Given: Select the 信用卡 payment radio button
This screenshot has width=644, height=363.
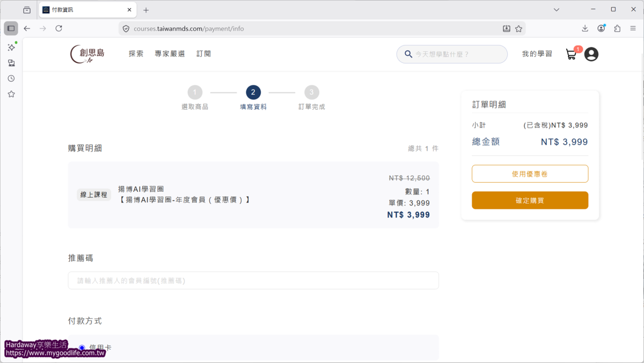Looking at the screenshot, I should tap(82, 348).
